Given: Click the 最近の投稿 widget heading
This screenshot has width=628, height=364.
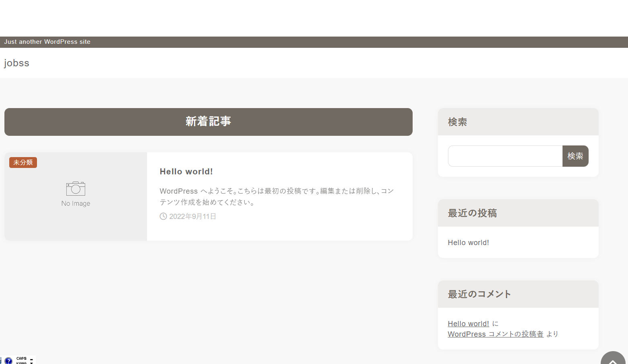Looking at the screenshot, I should coord(473,213).
